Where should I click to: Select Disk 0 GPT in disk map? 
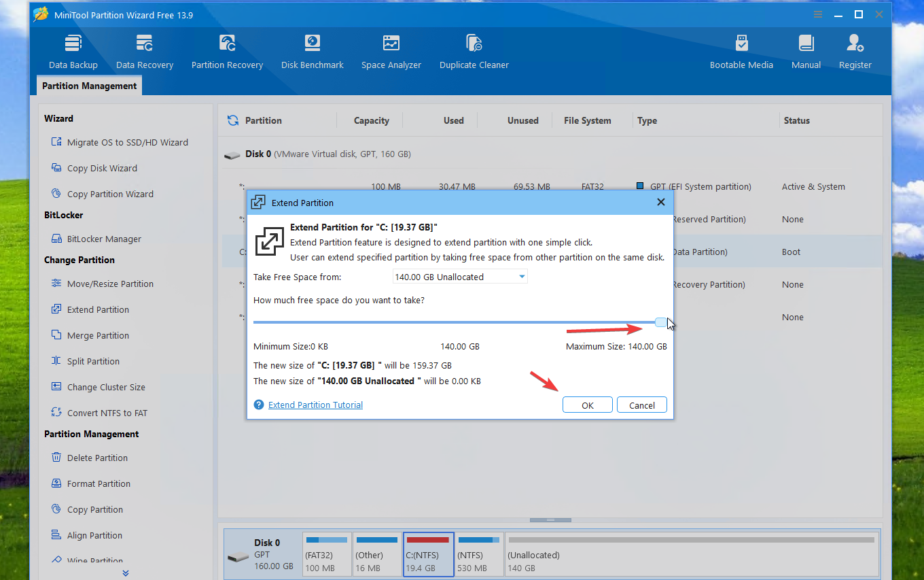click(262, 554)
